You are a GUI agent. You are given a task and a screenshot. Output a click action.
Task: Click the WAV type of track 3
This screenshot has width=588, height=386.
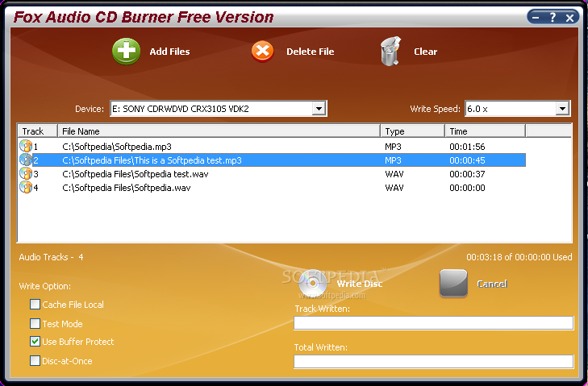point(394,174)
